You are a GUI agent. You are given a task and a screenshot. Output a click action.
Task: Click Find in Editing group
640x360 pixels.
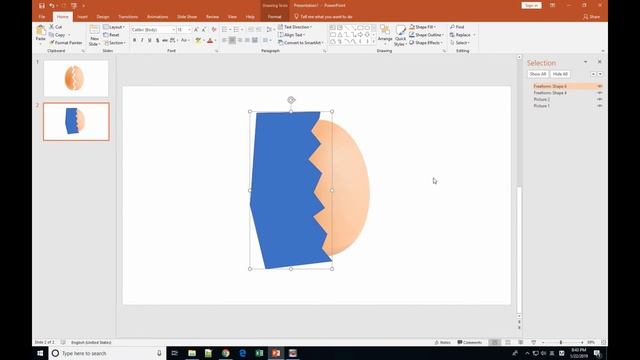pyautogui.click(x=457, y=27)
